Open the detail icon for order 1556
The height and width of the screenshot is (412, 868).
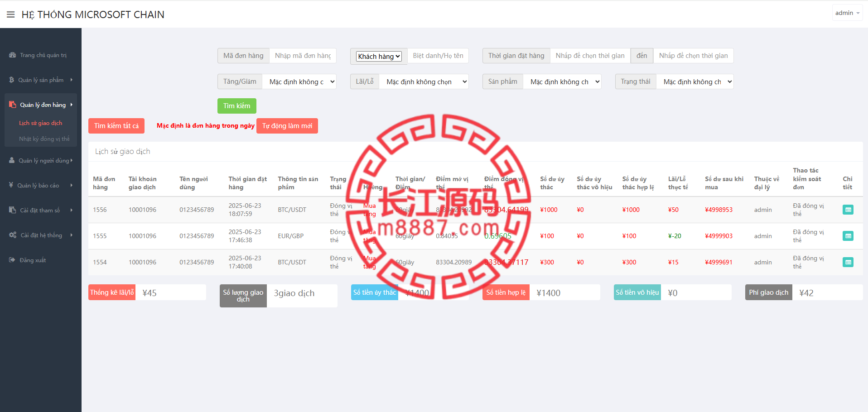(848, 210)
